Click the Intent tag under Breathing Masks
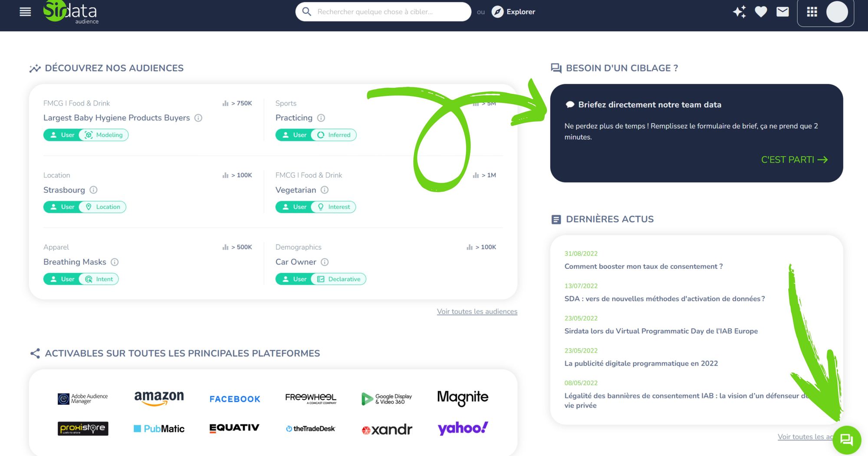The image size is (868, 456). (99, 279)
